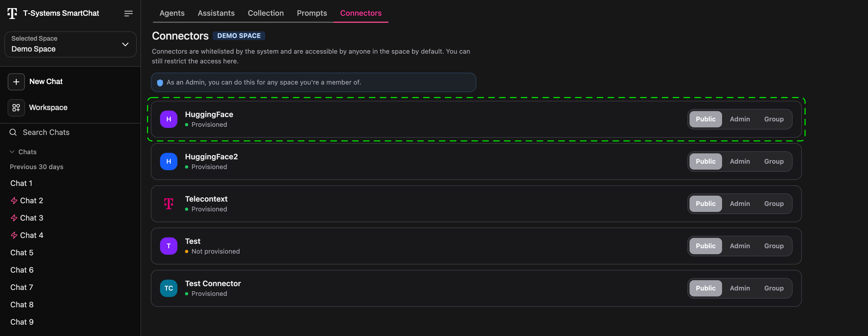Screen dimensions: 868x336
Task: Set HuggingFace access to Group
Action: [x=774, y=119]
